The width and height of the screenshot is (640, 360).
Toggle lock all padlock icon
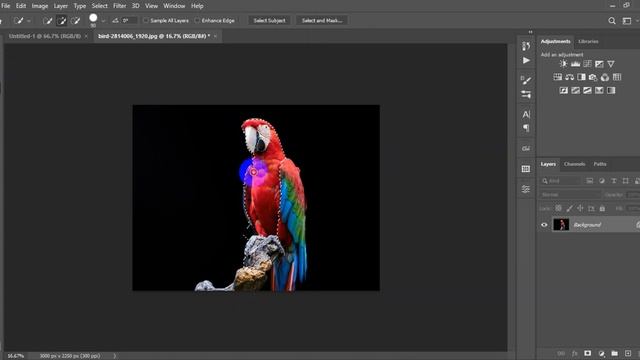click(x=602, y=208)
